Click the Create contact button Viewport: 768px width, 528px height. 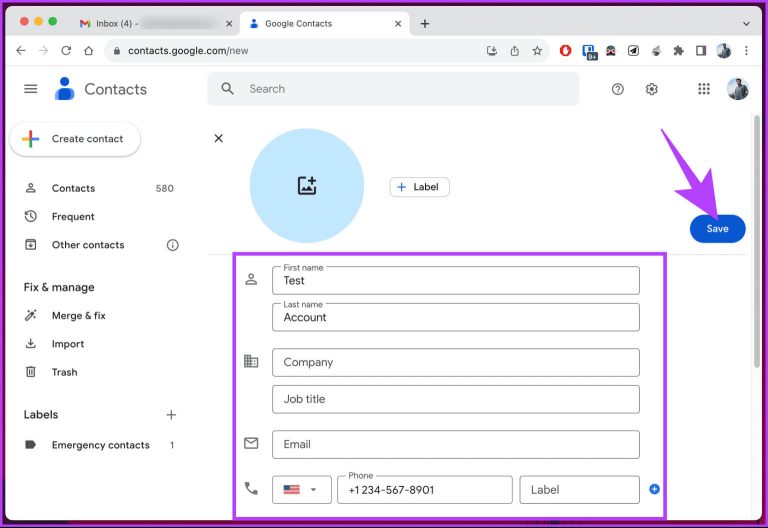tap(75, 139)
